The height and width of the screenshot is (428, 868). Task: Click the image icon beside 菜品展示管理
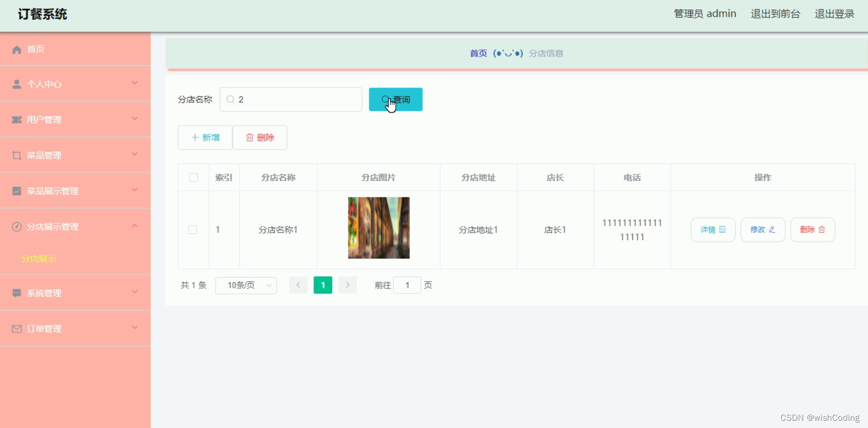coord(16,190)
